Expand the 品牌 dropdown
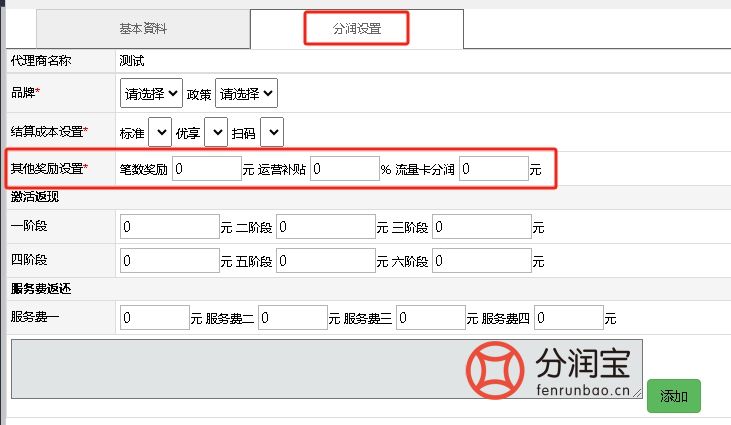The image size is (731, 425). click(151, 93)
